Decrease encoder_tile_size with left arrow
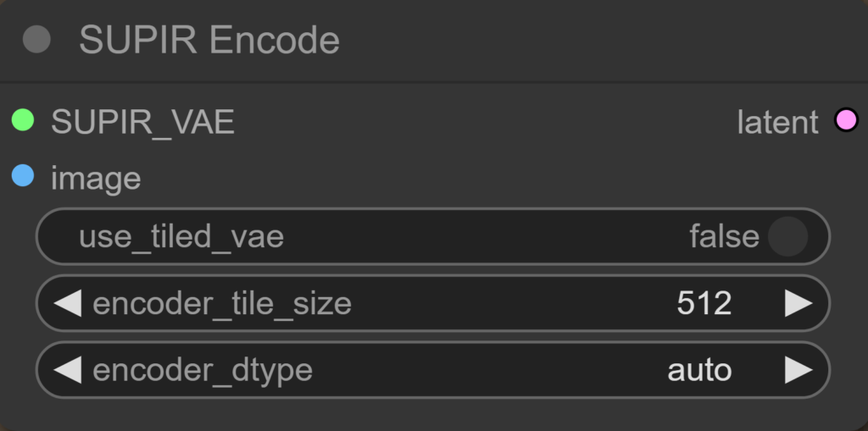This screenshot has width=868, height=431. [67, 303]
